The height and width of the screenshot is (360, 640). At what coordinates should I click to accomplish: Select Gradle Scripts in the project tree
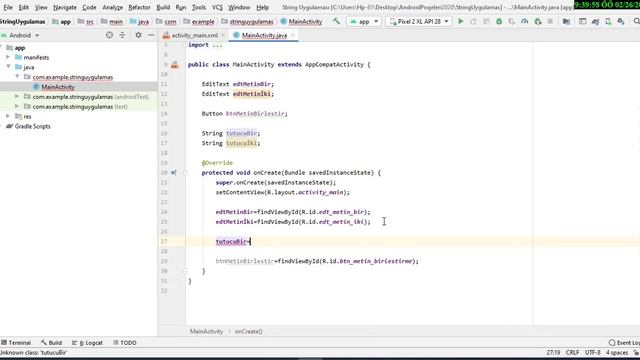(x=32, y=126)
